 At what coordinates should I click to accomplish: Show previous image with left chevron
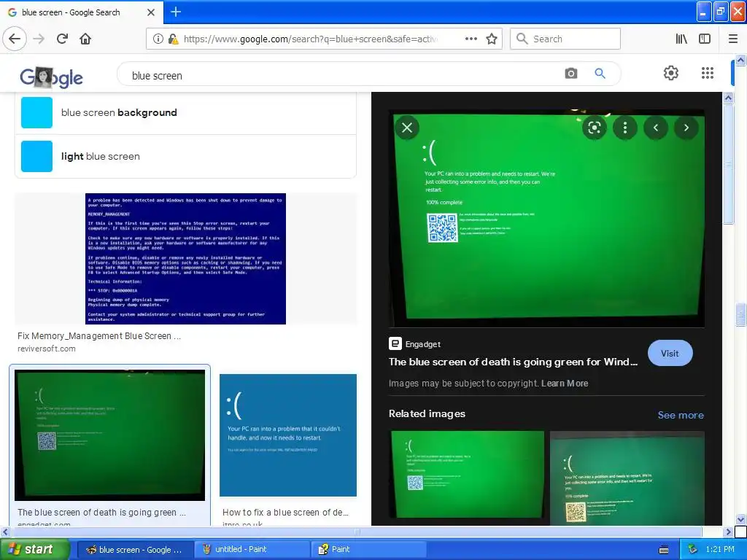pos(656,128)
